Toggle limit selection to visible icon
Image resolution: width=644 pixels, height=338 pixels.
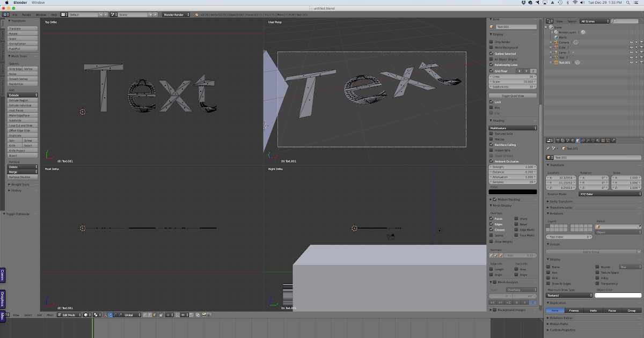click(161, 315)
